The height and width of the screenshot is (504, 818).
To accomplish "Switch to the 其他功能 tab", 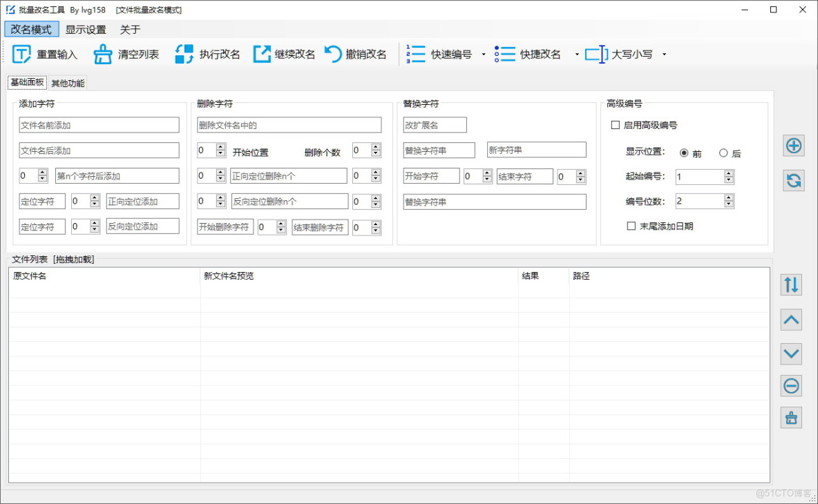I will pos(67,82).
